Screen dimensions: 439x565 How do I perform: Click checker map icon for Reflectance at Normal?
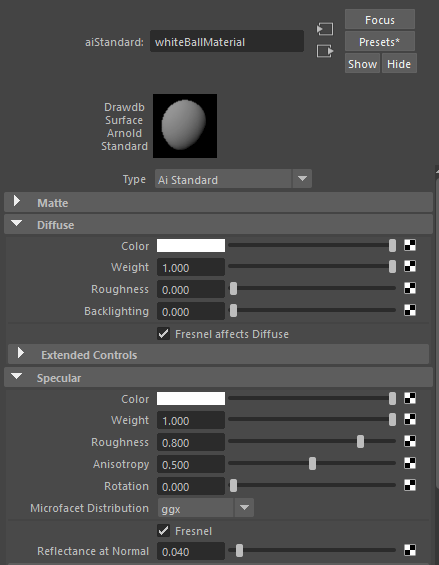pyautogui.click(x=410, y=550)
